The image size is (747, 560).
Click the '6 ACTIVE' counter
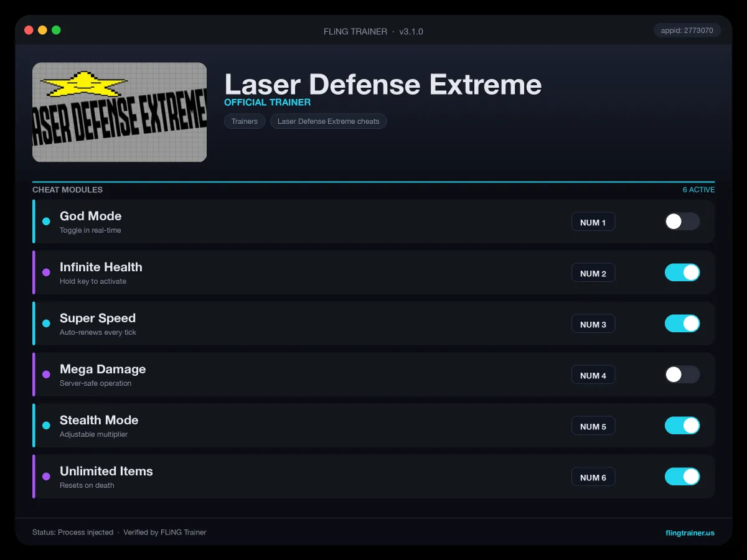(698, 190)
